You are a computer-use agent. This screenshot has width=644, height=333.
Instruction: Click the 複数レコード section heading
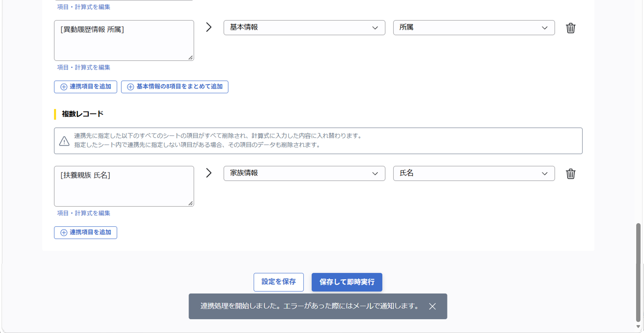point(83,114)
